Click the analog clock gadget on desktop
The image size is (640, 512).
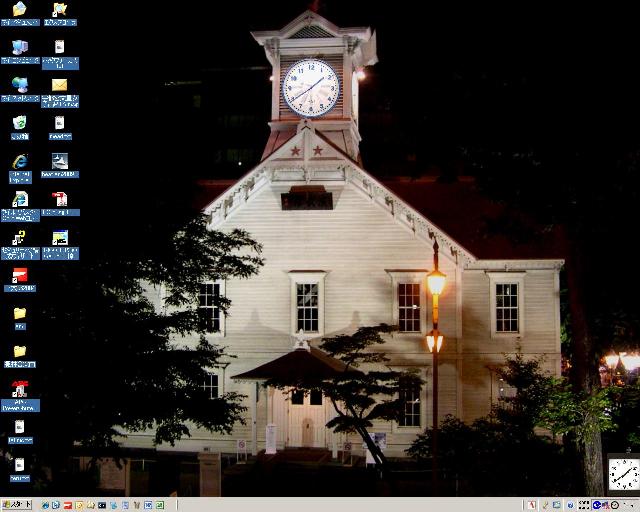624,474
